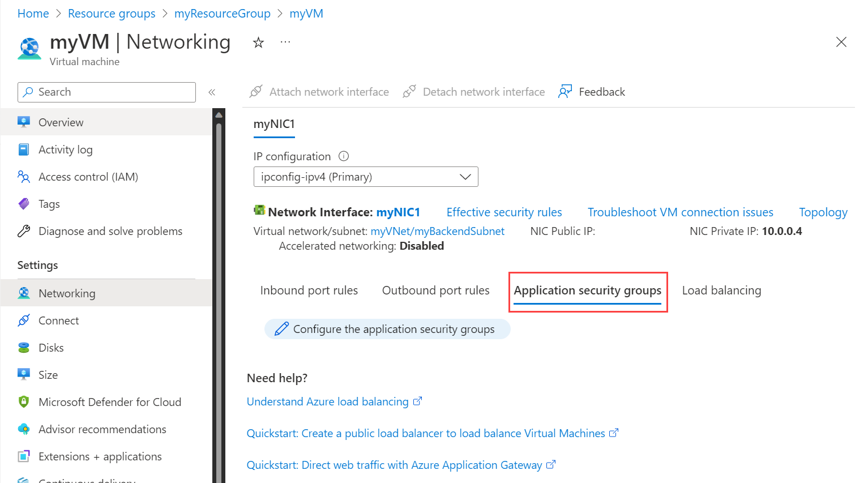
Task: Navigate to the myResourceGroup breadcrumb
Action: pyautogui.click(x=222, y=13)
